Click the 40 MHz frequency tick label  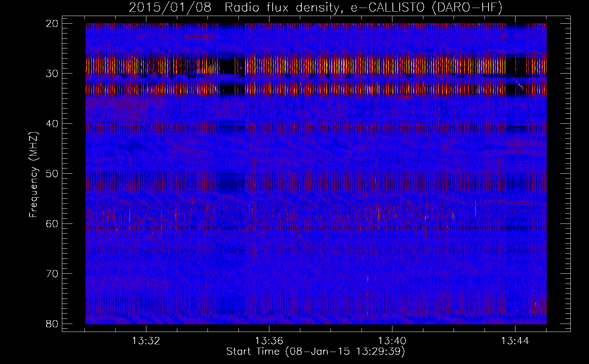(x=52, y=123)
